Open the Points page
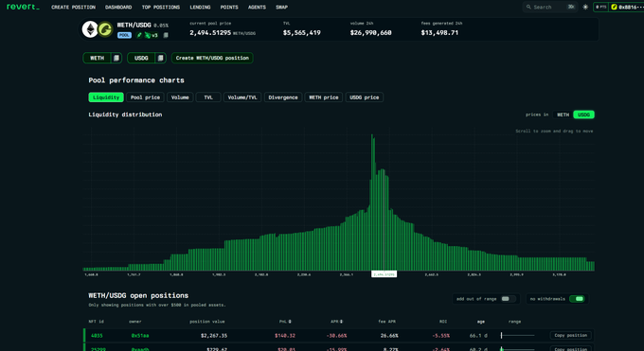This screenshot has height=351, width=644. click(229, 7)
